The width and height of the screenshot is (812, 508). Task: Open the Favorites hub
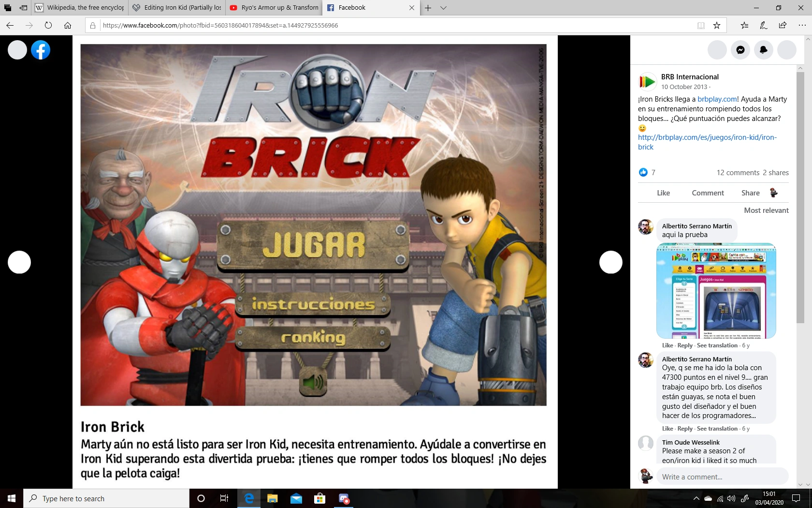744,25
